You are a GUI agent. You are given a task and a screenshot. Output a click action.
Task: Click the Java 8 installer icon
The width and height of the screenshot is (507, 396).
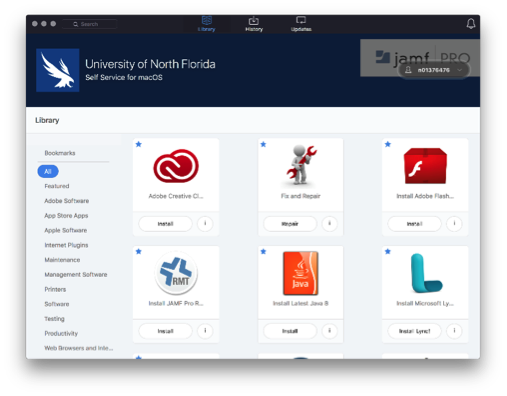tap(301, 273)
